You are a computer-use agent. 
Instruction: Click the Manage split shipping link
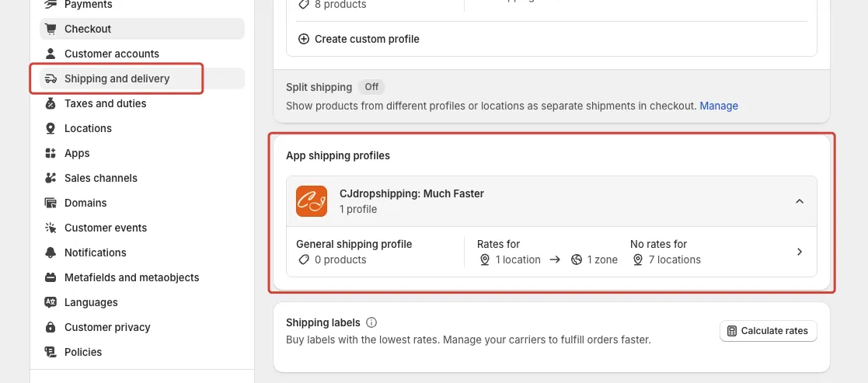pos(719,106)
